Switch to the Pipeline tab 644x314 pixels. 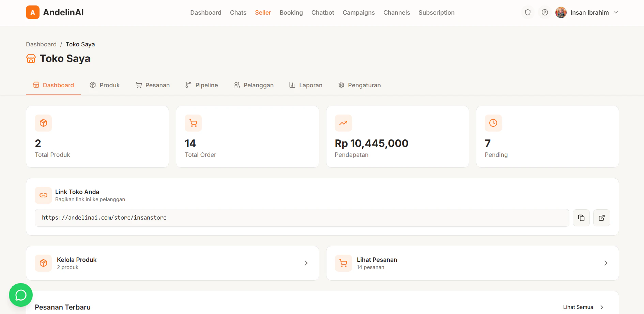202,85
